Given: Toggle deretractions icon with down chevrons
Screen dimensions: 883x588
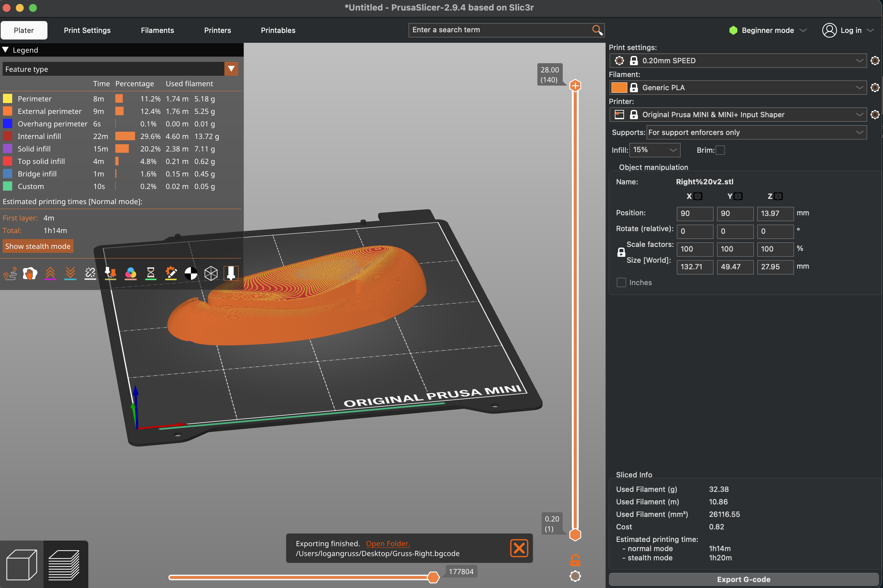Looking at the screenshot, I should pos(70,273).
